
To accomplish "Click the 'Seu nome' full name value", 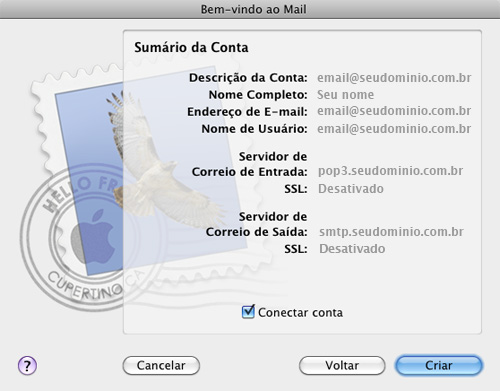I will pos(345,95).
